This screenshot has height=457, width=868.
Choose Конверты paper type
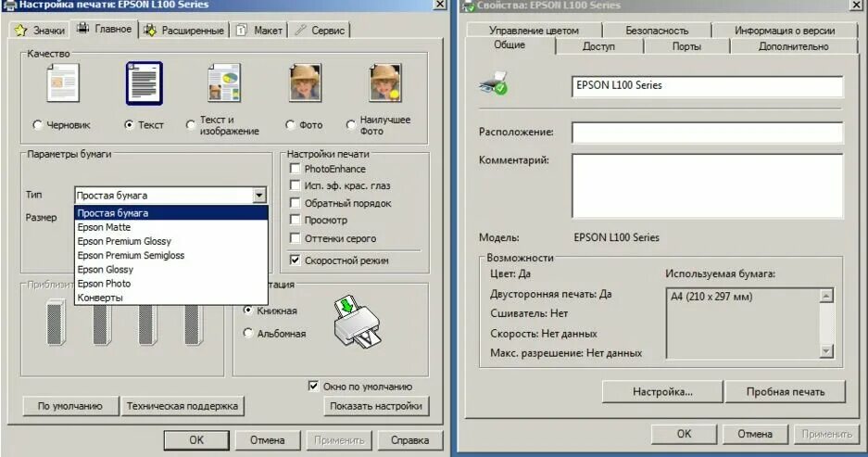click(171, 298)
